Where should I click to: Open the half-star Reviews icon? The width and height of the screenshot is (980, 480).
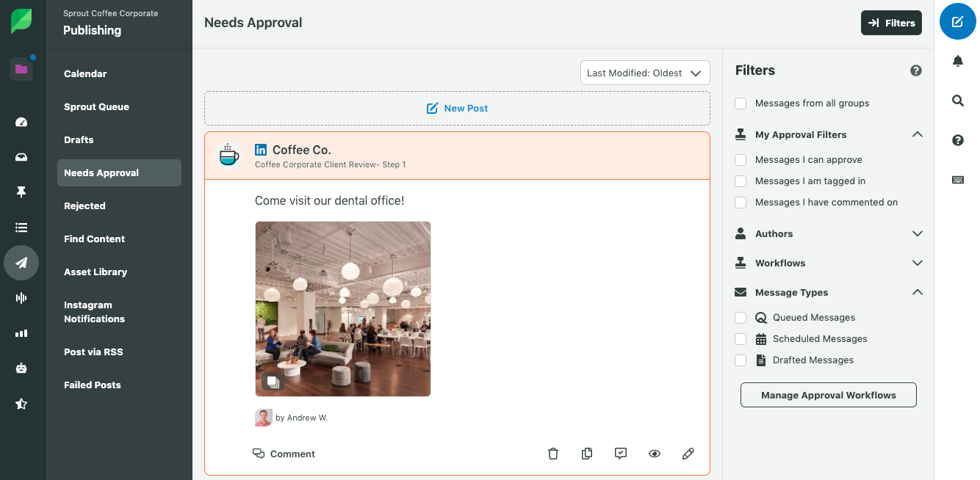tap(21, 404)
